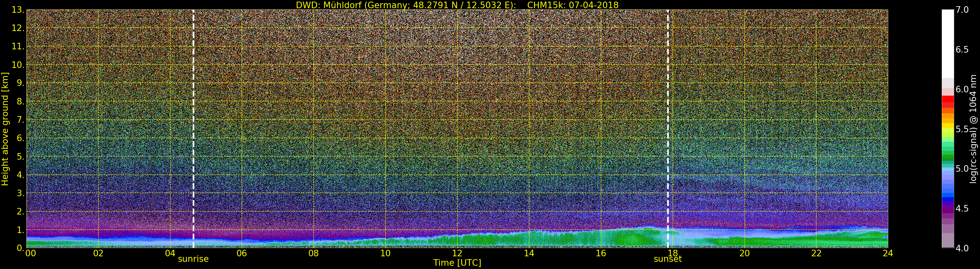Click the height axis tick '3.'

[20, 193]
